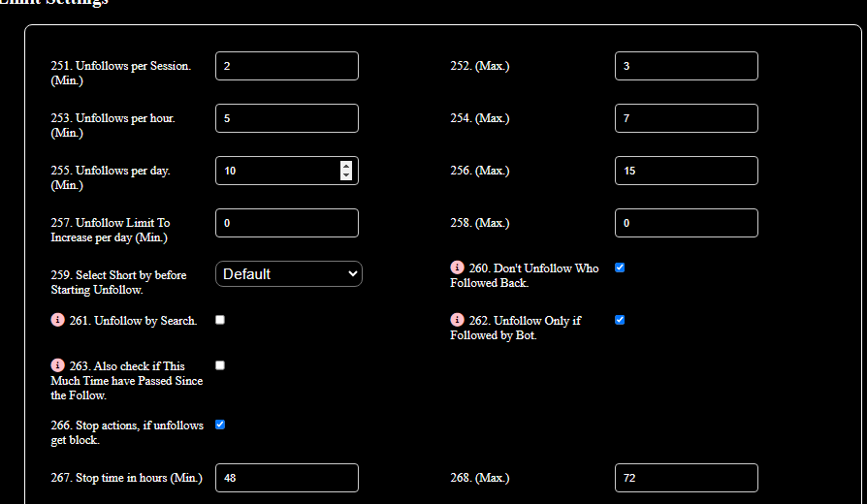Click text '262. Unfollow Only if Followed by Bot.'
The width and height of the screenshot is (867, 504).
click(515, 328)
